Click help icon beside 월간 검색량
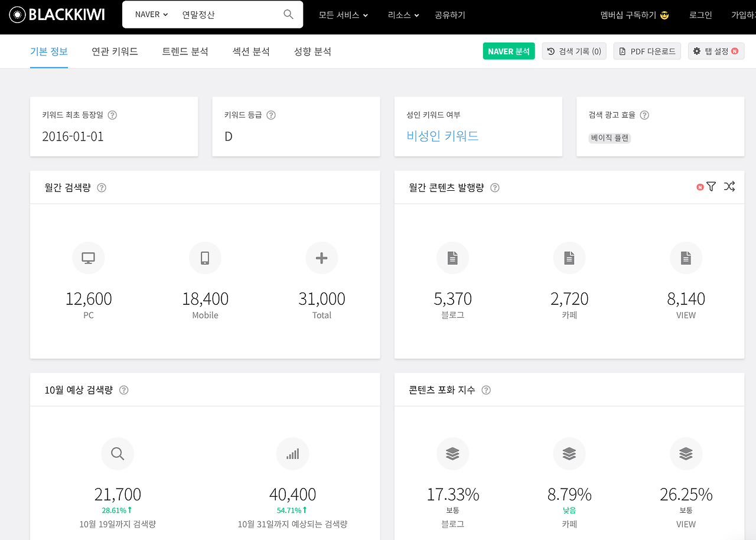The height and width of the screenshot is (540, 756). pos(102,188)
